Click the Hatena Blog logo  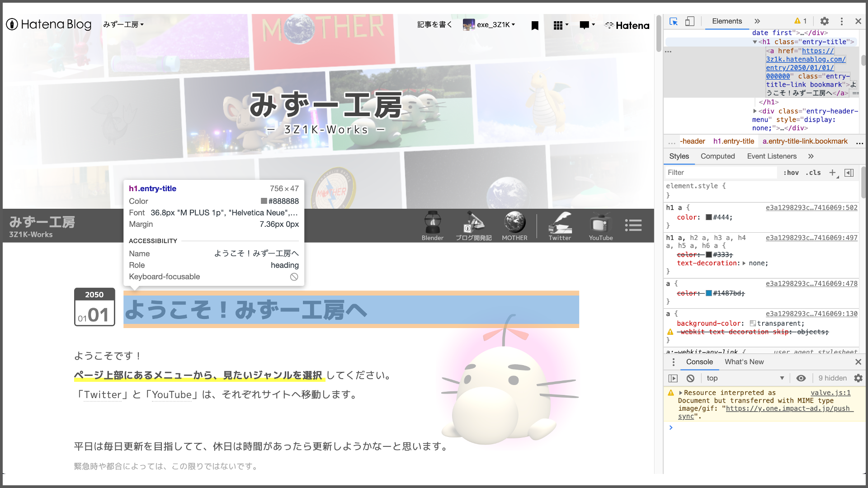(49, 24)
